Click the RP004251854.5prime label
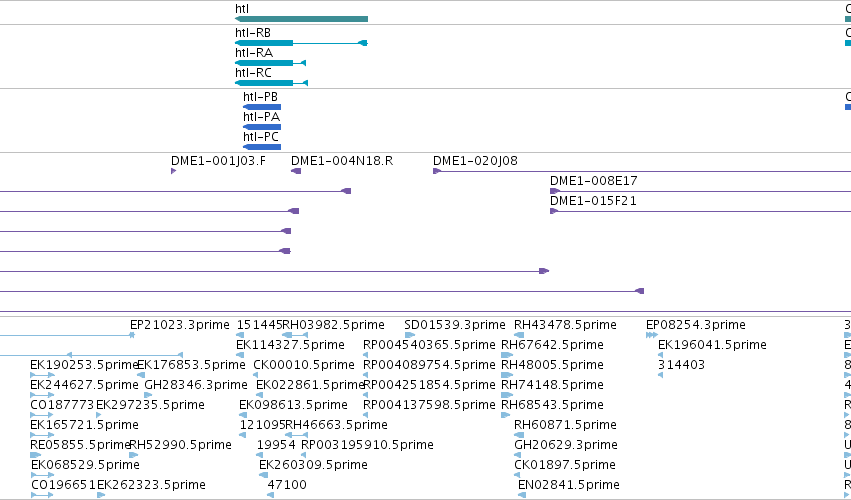 tap(429, 385)
